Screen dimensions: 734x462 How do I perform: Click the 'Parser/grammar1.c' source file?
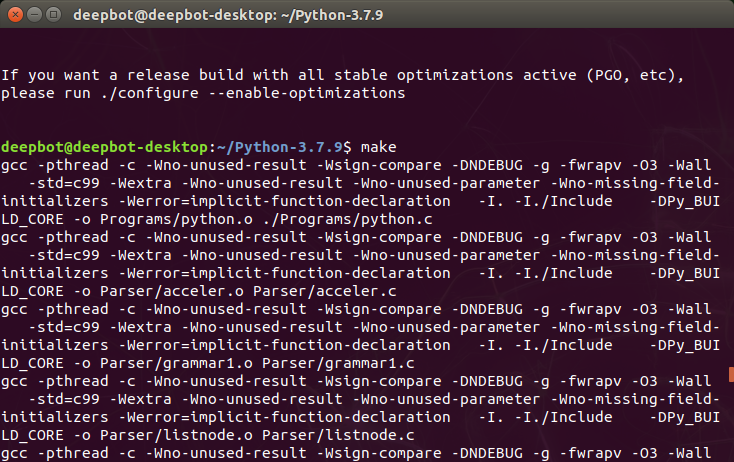[x=338, y=363]
